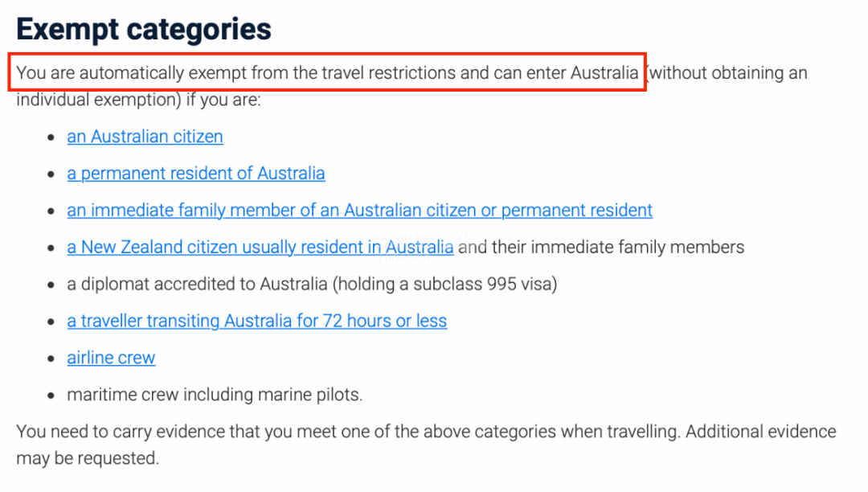Click the bullet beside "an Australian citizen"
The height and width of the screenshot is (492, 868).
point(51,137)
